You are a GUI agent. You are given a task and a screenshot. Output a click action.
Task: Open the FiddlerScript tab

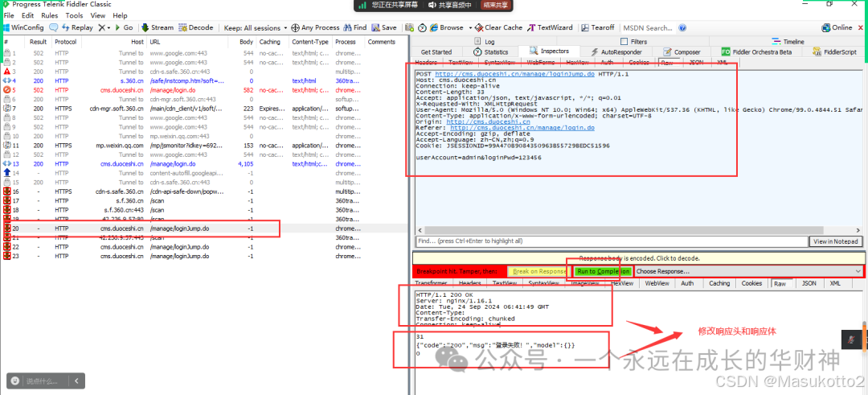(x=835, y=51)
